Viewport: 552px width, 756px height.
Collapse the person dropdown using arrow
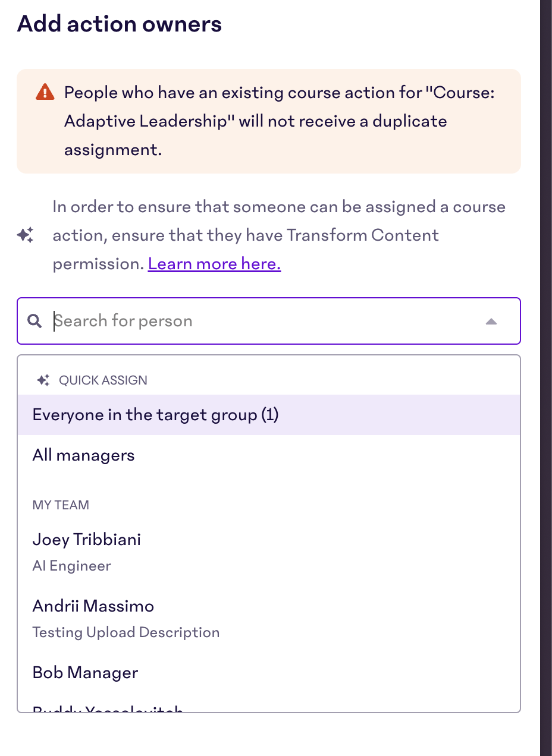(491, 322)
